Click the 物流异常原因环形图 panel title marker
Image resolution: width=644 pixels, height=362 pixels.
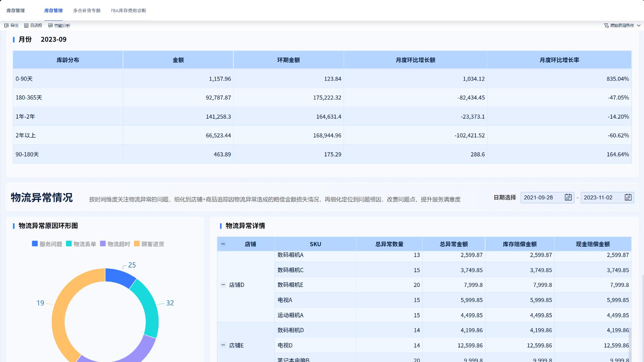(x=14, y=226)
